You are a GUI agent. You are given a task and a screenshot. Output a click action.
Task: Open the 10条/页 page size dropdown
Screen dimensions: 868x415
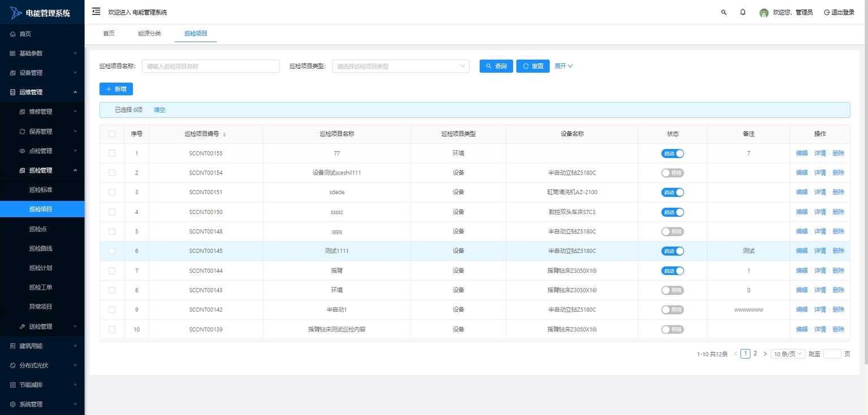pos(788,354)
